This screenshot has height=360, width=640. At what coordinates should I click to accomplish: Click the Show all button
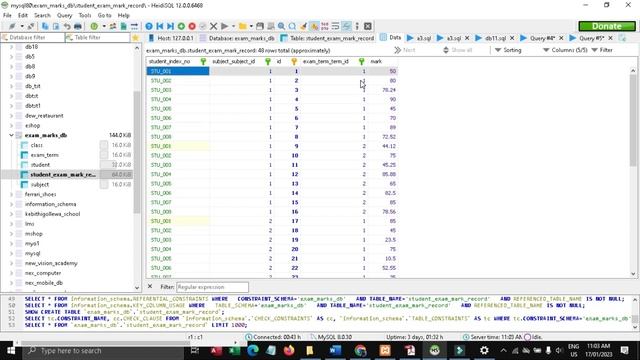[458, 50]
